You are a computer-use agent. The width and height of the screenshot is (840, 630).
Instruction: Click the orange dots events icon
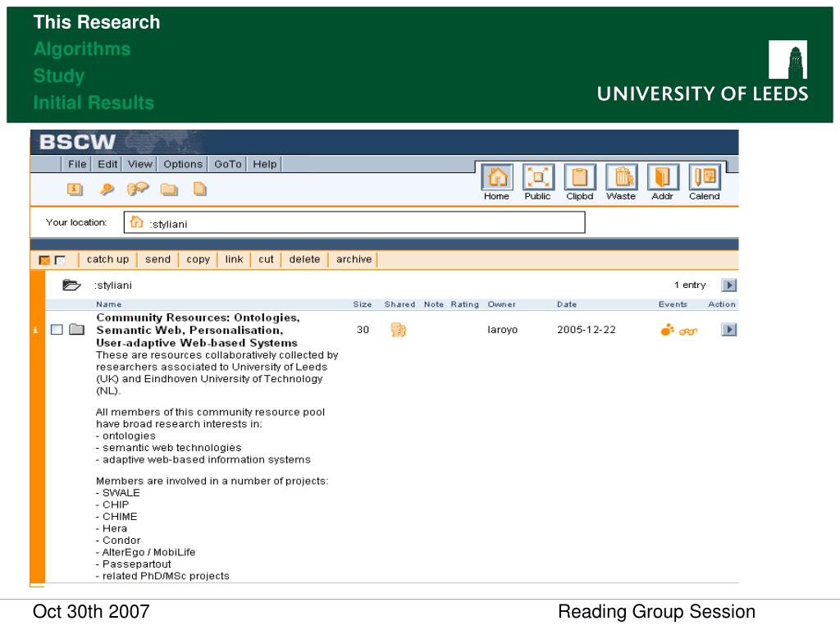668,330
